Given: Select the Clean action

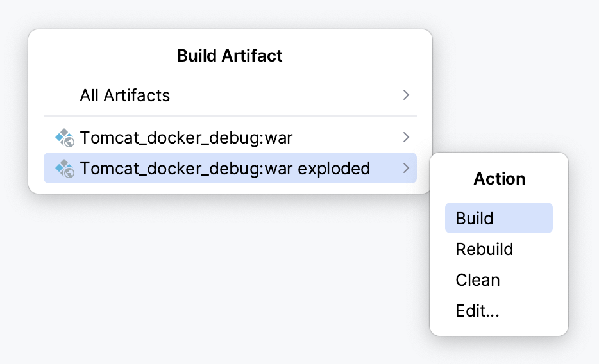Looking at the screenshot, I should [478, 280].
